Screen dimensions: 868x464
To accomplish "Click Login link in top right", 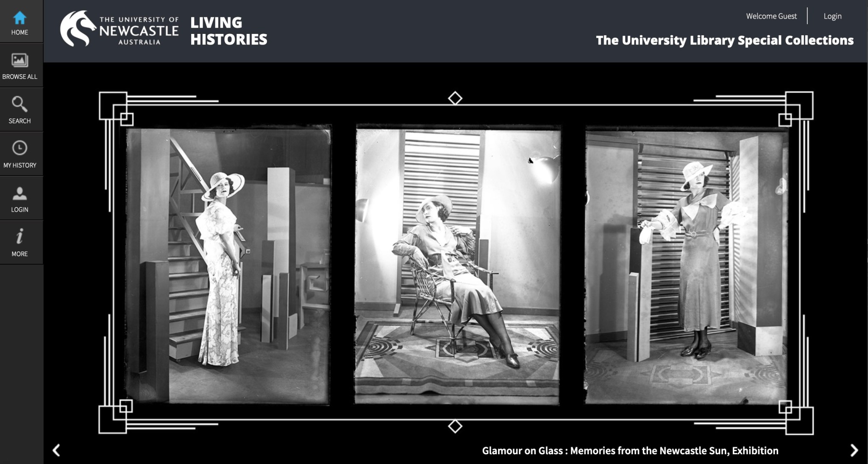I will [832, 16].
